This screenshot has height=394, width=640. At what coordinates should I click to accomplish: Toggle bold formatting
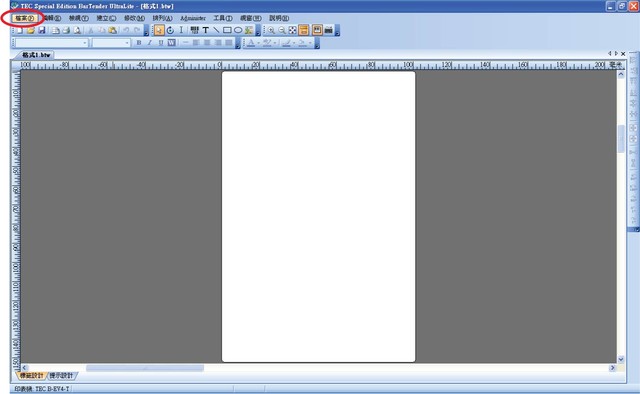coord(139,42)
